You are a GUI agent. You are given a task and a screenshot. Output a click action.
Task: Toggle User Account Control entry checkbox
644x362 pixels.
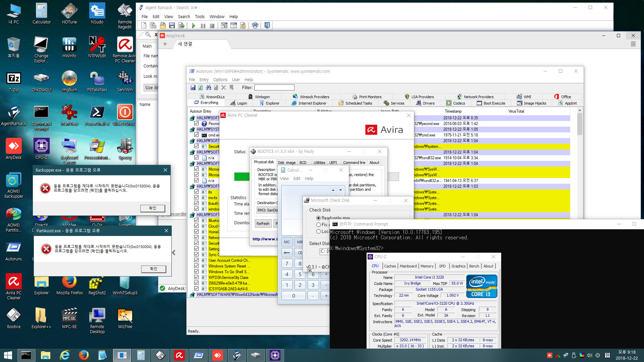197,260
